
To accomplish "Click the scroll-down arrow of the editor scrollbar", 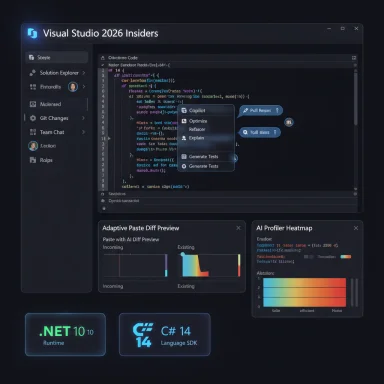I will tap(356, 189).
